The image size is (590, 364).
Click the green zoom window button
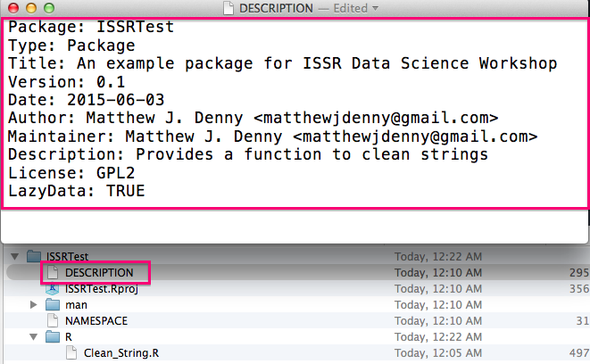point(49,7)
